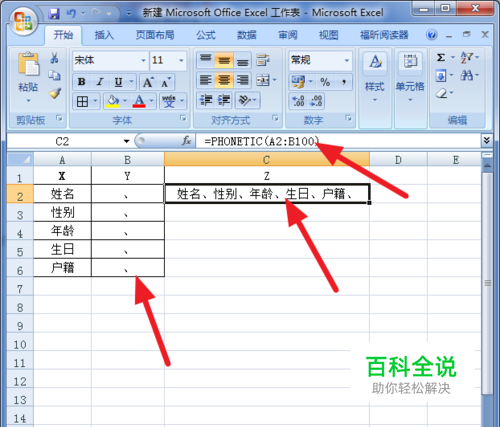500x427 pixels.
Task: Merge and center cells
Action: [263, 80]
